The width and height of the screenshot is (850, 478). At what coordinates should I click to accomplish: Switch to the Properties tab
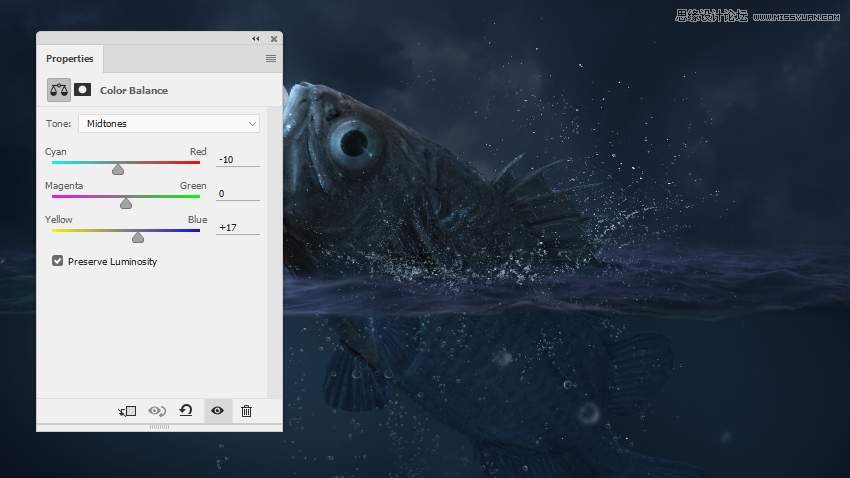point(70,59)
